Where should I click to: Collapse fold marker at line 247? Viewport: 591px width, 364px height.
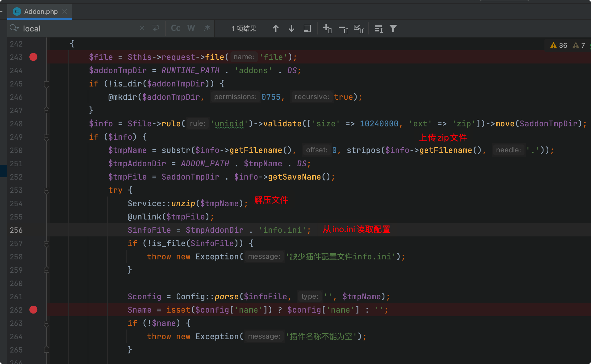[47, 110]
